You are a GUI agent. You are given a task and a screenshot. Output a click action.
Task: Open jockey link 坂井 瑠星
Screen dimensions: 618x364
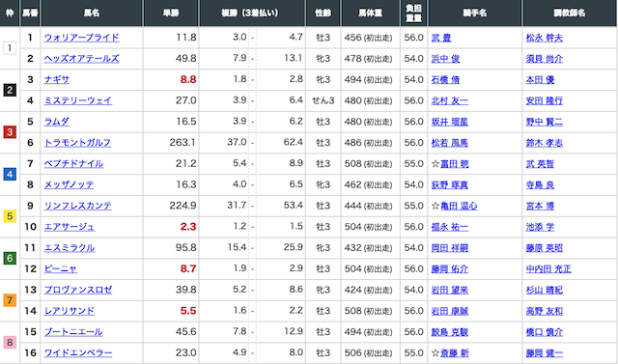450,122
